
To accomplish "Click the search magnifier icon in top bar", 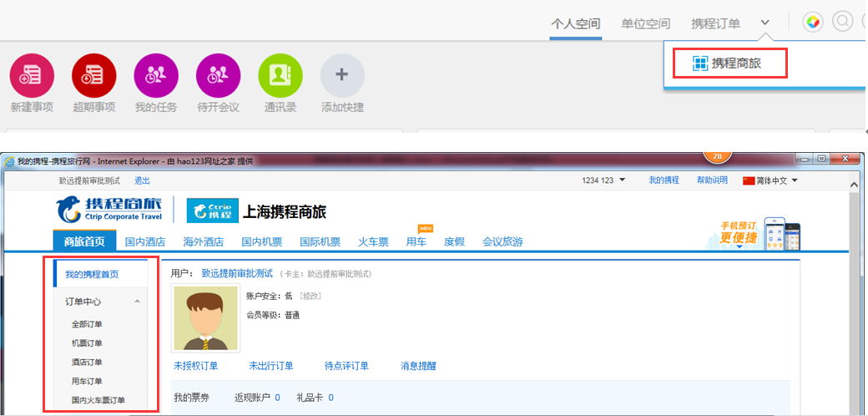I will [x=842, y=22].
